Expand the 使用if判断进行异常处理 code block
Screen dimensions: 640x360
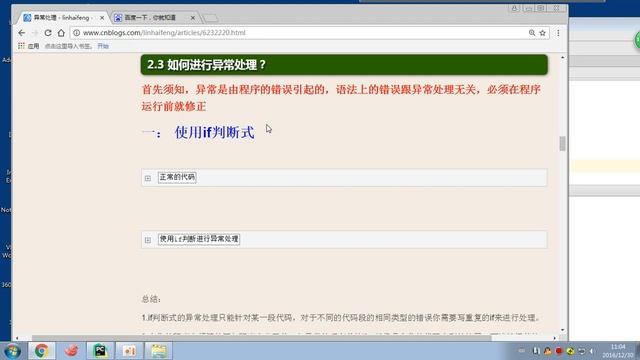(x=148, y=240)
